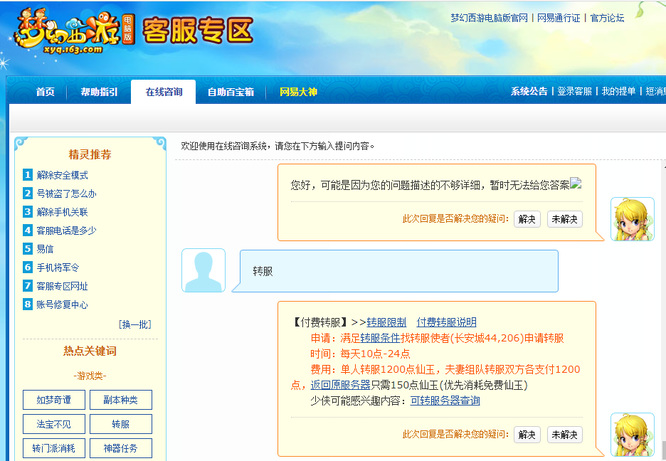Click the 时间：每天10点-24点 line
Image resolution: width=666 pixels, height=461 pixels.
[360, 354]
